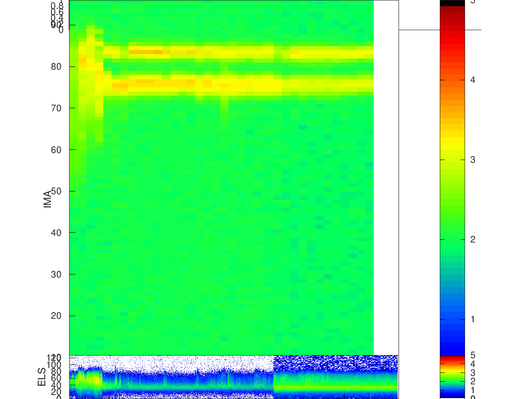Click the ELS axis label

(x=42, y=376)
